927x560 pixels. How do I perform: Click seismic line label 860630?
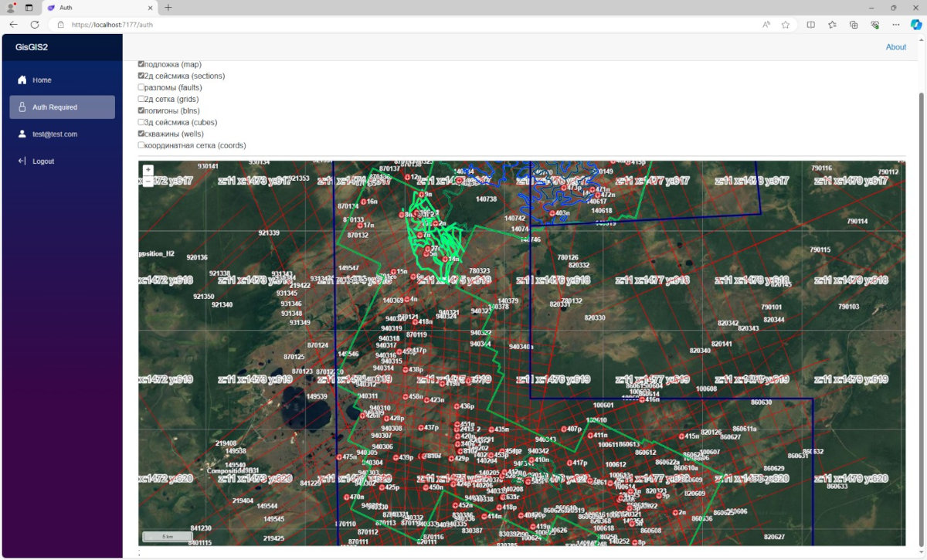pos(761,402)
